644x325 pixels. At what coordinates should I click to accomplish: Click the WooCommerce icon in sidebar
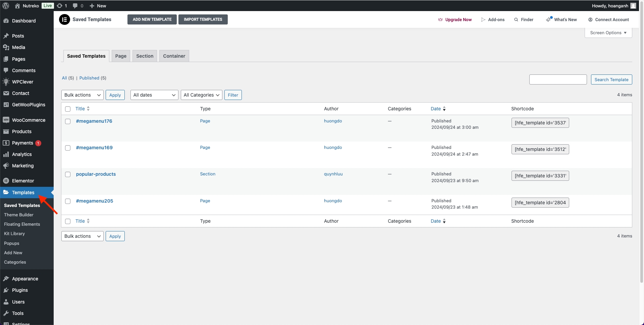tap(6, 120)
